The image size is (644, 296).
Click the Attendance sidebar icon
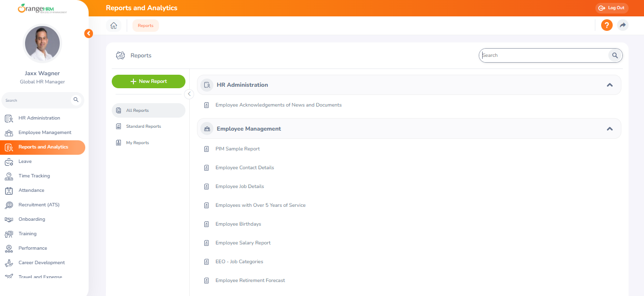pyautogui.click(x=9, y=190)
